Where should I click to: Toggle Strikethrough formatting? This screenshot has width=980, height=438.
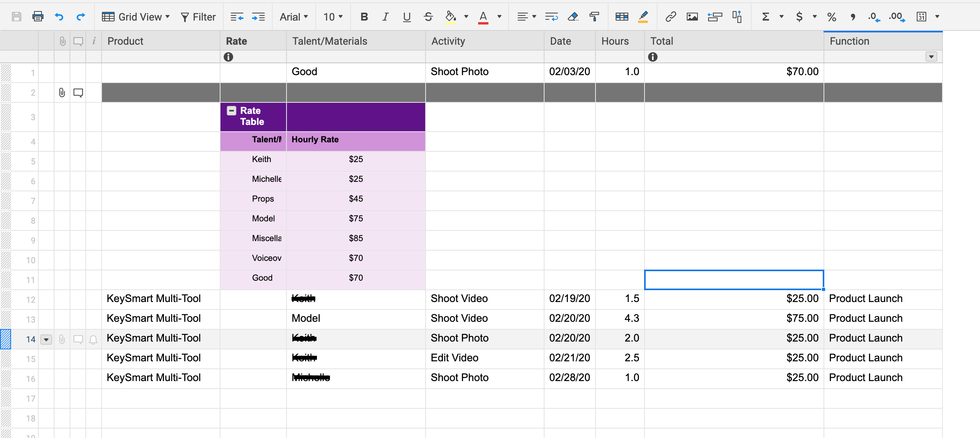click(x=428, y=17)
